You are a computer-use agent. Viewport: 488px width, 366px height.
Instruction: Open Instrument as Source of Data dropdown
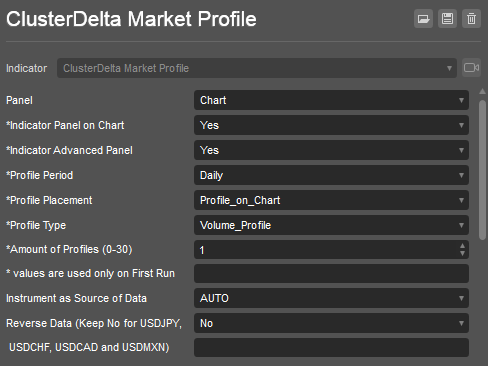[331, 298]
